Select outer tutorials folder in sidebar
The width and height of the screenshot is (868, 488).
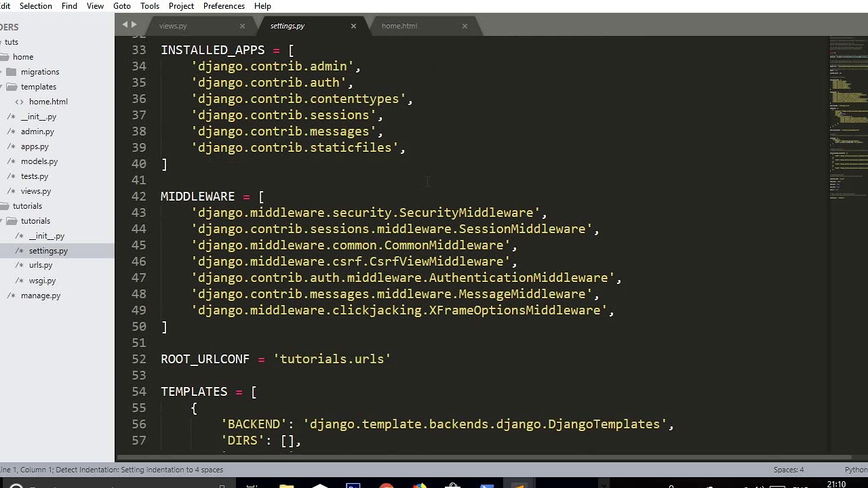(27, 206)
